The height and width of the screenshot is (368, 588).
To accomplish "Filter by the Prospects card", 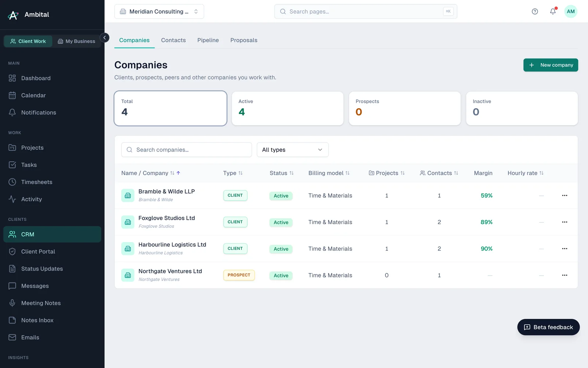I will [x=405, y=109].
